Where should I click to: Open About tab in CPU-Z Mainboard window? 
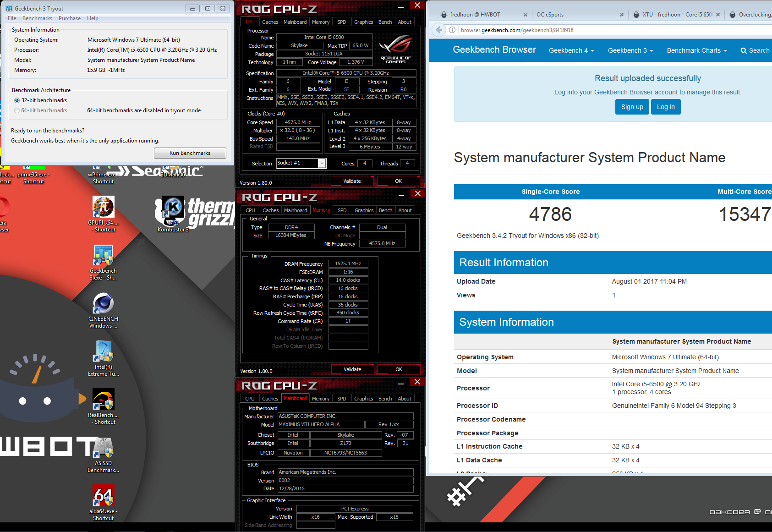coord(405,399)
